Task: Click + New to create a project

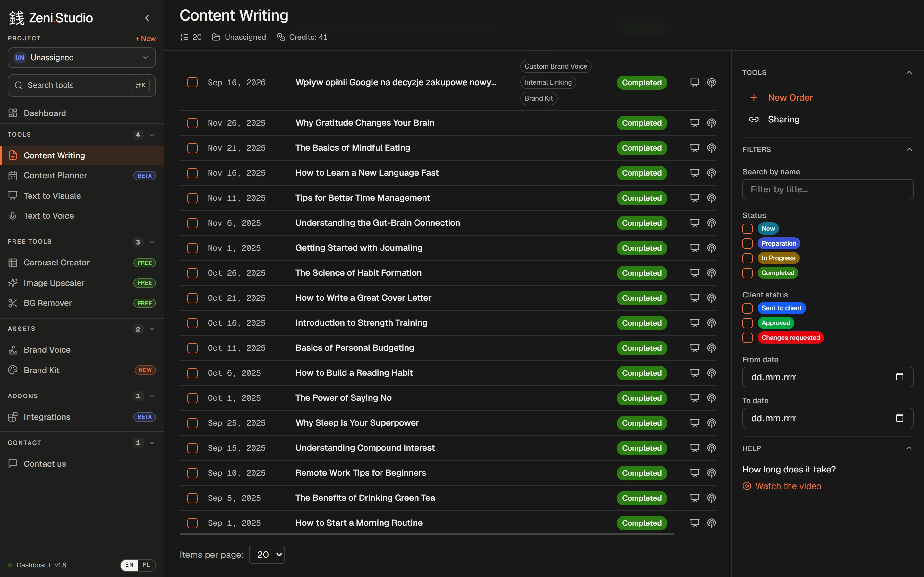Action: tap(145, 38)
